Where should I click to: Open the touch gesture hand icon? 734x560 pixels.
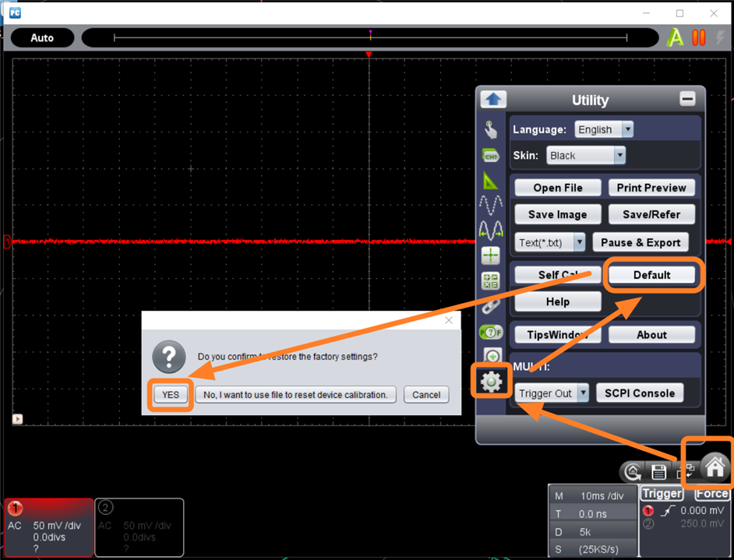490,129
